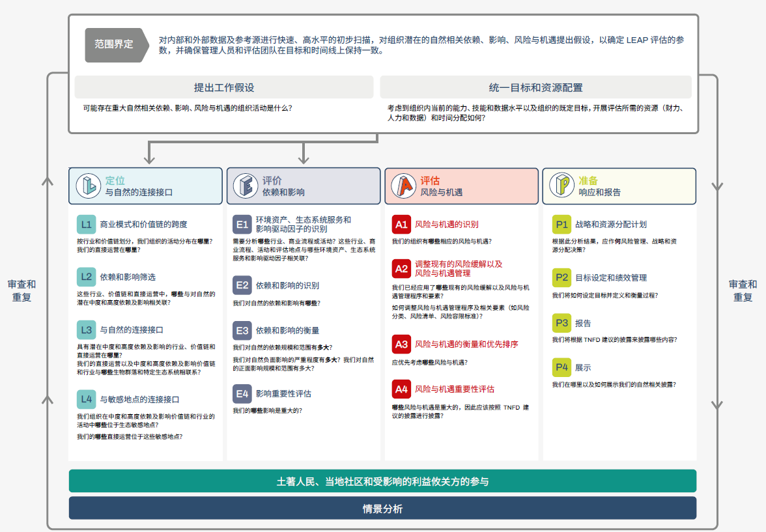Click the L4 sensitive locations badge
Viewport: 766px width, 532px height.
[86, 399]
